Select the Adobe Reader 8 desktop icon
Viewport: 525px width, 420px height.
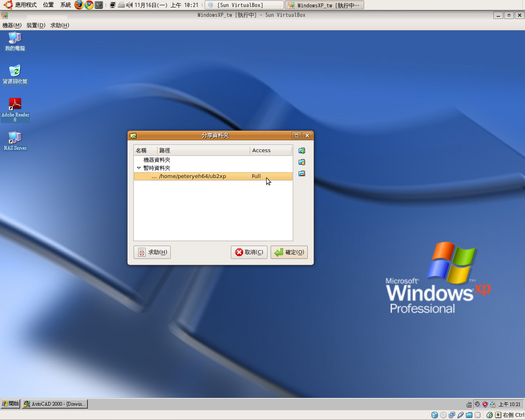(15, 110)
